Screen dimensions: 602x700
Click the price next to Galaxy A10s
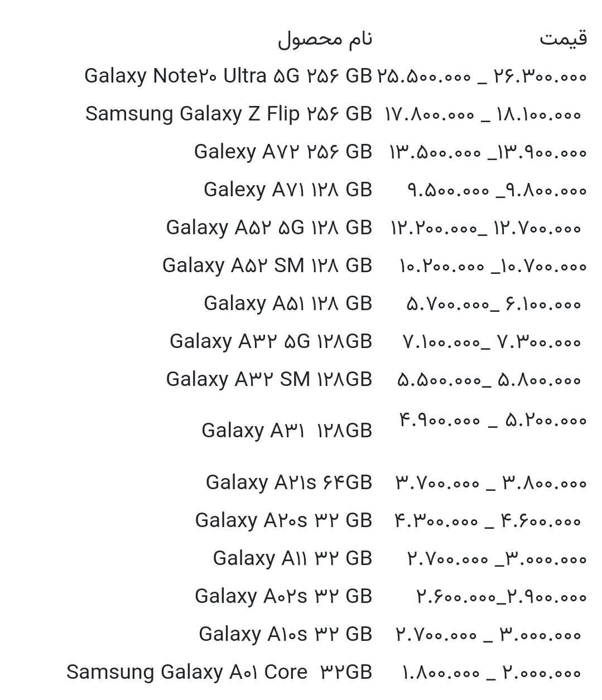489,635
